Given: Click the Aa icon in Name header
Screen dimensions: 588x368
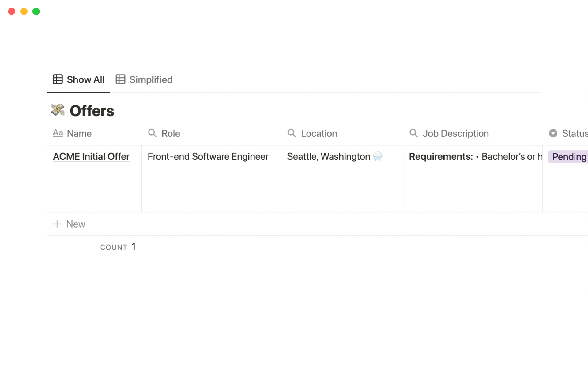Looking at the screenshot, I should (x=58, y=133).
